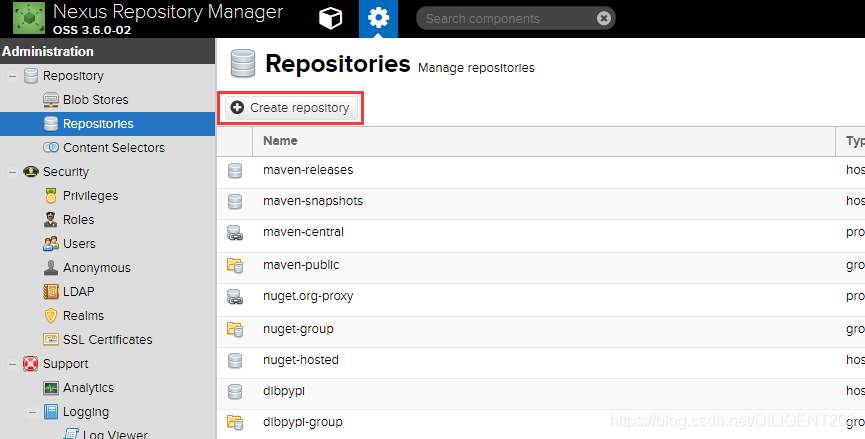Click the Create repository button

(291, 108)
